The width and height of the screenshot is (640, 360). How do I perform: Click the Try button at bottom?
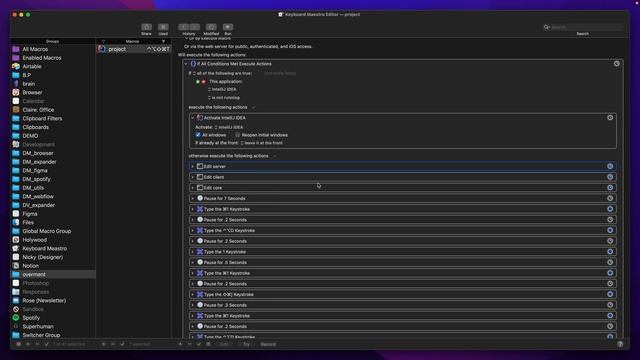tap(246, 344)
